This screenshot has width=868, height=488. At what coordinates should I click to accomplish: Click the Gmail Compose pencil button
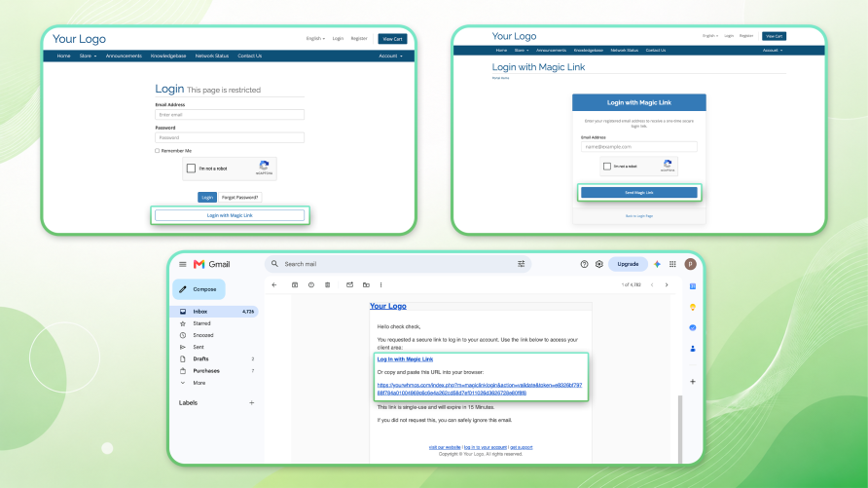(199, 289)
